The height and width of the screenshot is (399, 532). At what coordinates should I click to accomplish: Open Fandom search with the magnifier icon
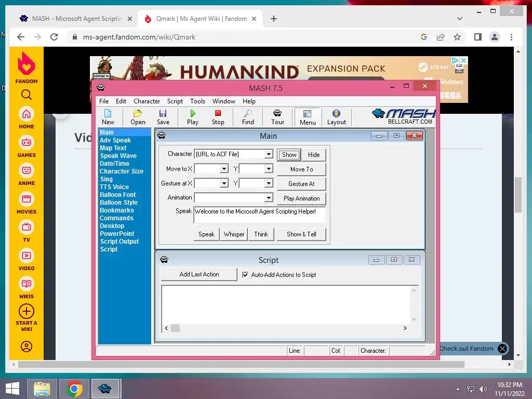[x=26, y=95]
